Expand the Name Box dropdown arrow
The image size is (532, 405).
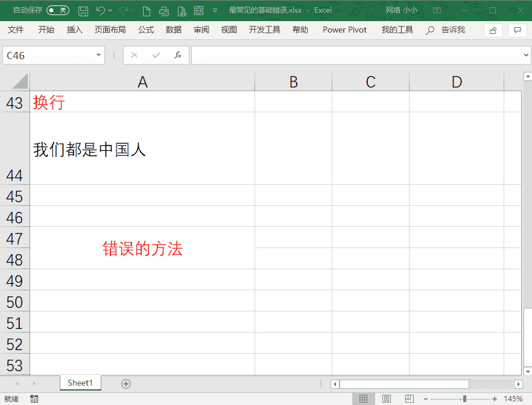click(x=99, y=55)
